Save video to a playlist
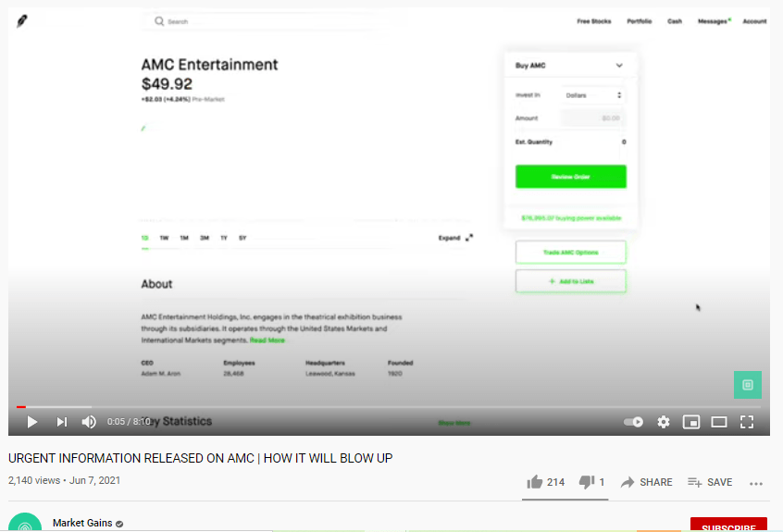Screen dimensions: 783x532 click(710, 482)
